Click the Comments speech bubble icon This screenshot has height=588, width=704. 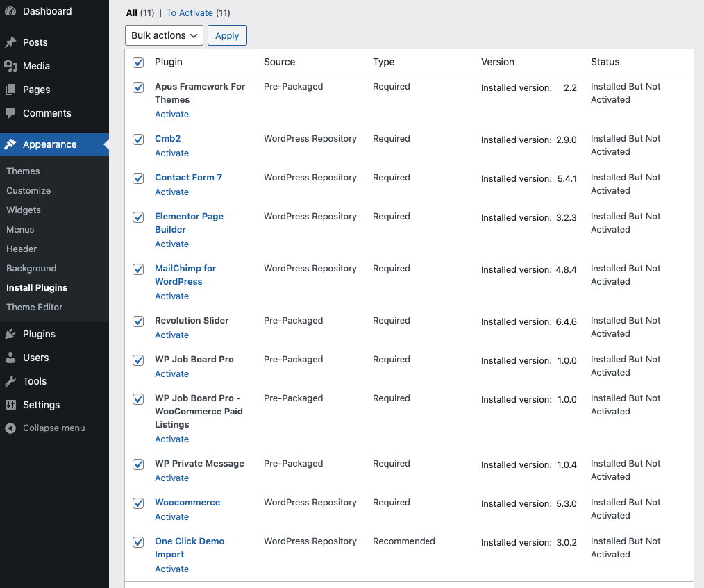(10, 113)
